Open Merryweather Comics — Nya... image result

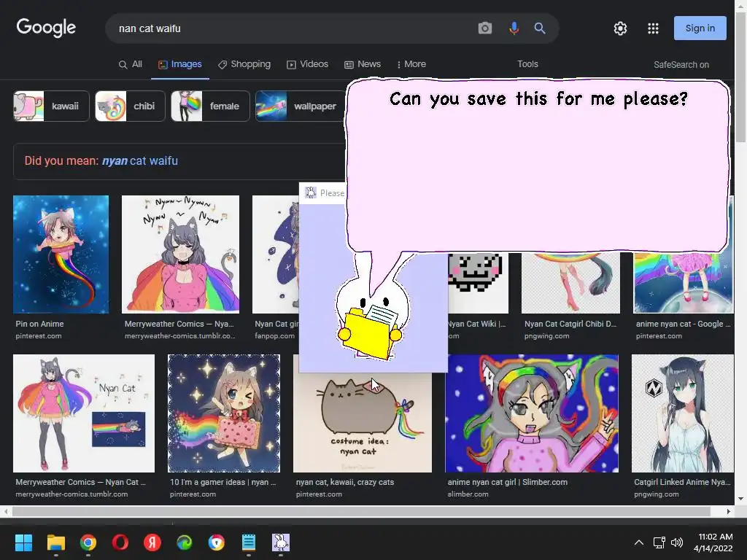tap(181, 254)
